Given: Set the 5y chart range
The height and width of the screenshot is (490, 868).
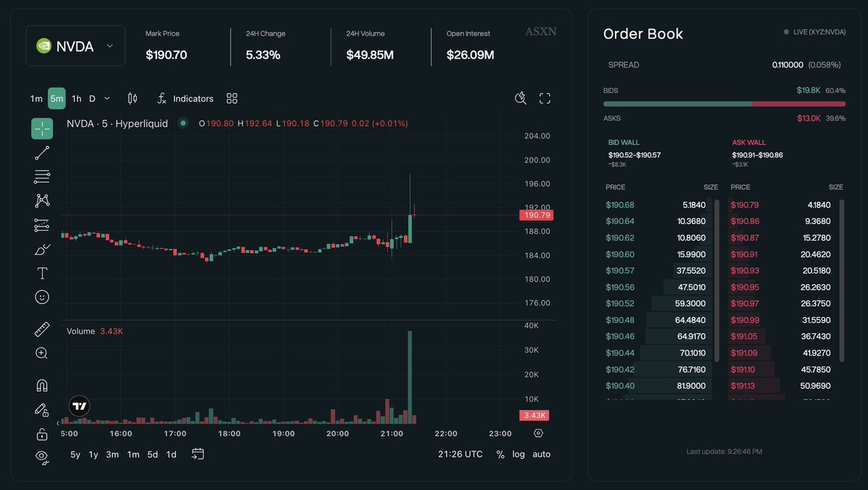Looking at the screenshot, I should point(75,455).
